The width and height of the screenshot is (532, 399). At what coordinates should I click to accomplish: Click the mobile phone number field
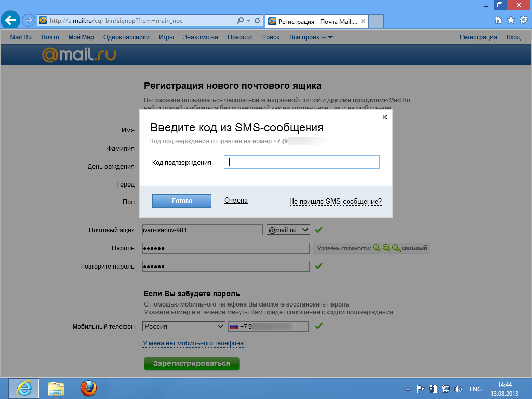click(x=269, y=326)
